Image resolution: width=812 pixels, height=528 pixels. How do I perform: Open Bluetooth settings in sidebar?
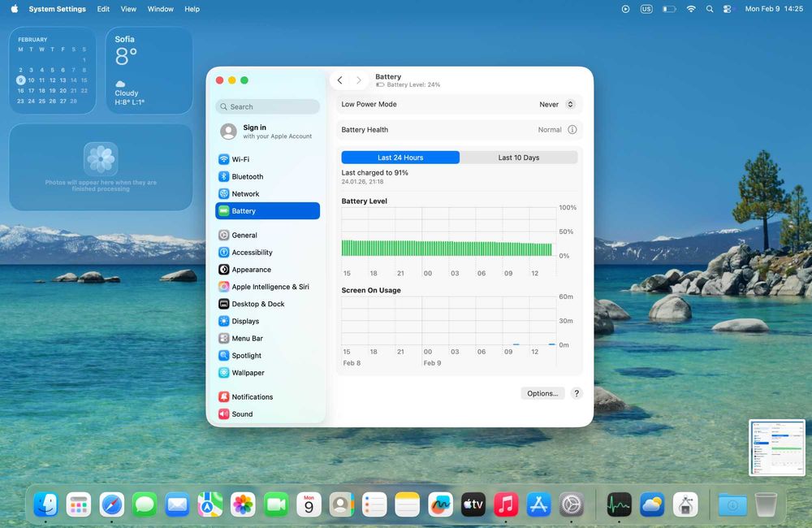[x=267, y=176]
